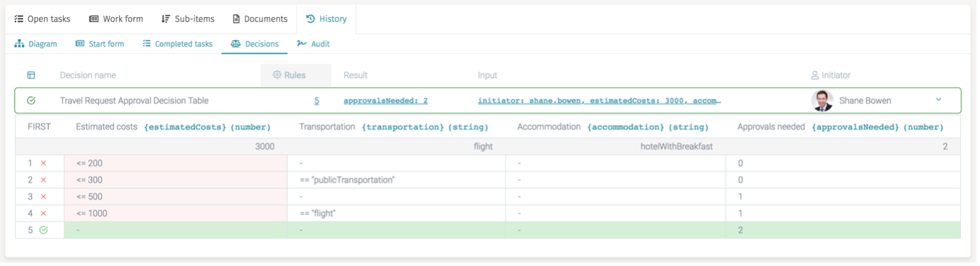980x266 pixels.
Task: Switch to the Work form tab
Action: click(x=116, y=19)
